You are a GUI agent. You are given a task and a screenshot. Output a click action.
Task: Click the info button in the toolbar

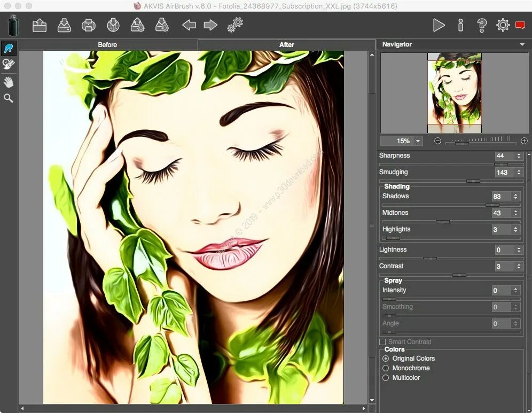coord(460,25)
